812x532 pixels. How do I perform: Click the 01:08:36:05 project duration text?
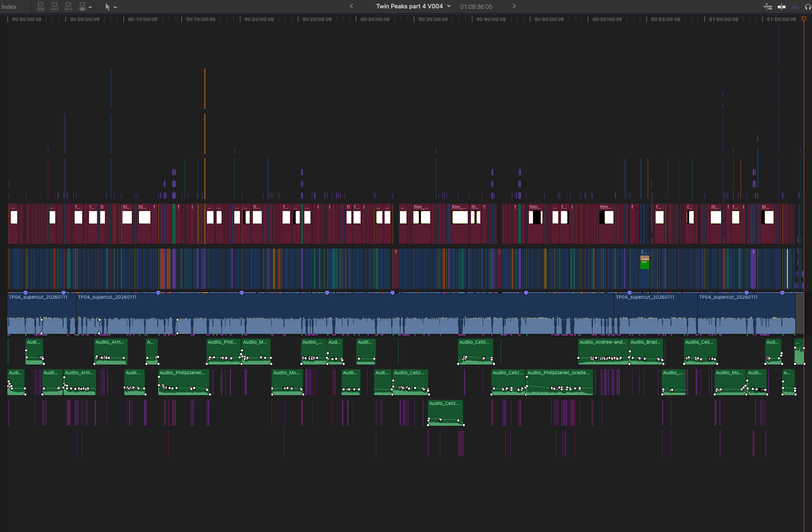(476, 7)
